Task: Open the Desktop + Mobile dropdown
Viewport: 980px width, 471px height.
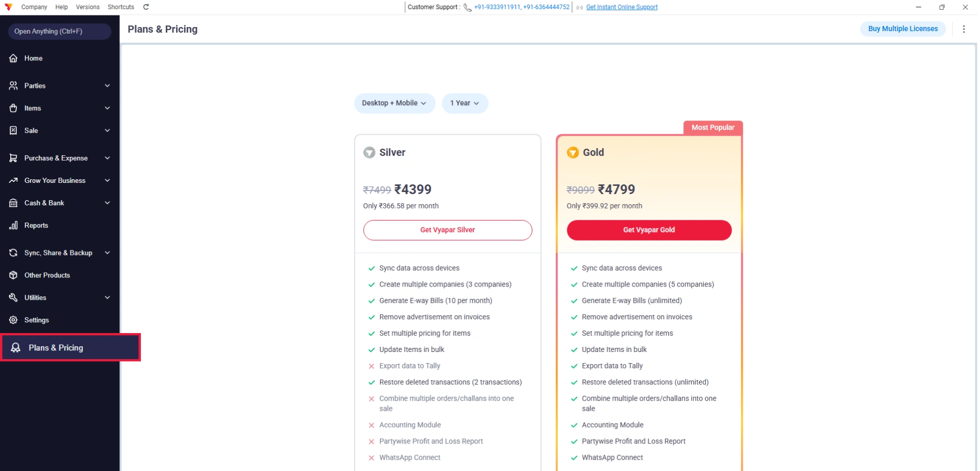Action: 394,103
